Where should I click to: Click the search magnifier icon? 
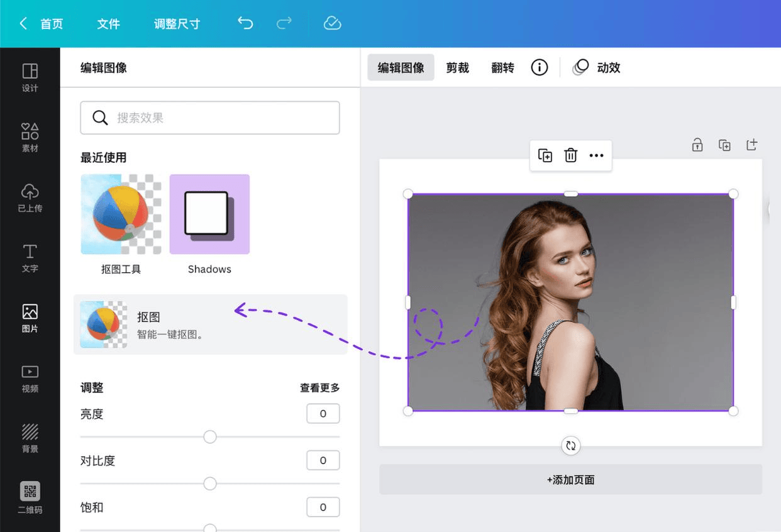click(100, 118)
